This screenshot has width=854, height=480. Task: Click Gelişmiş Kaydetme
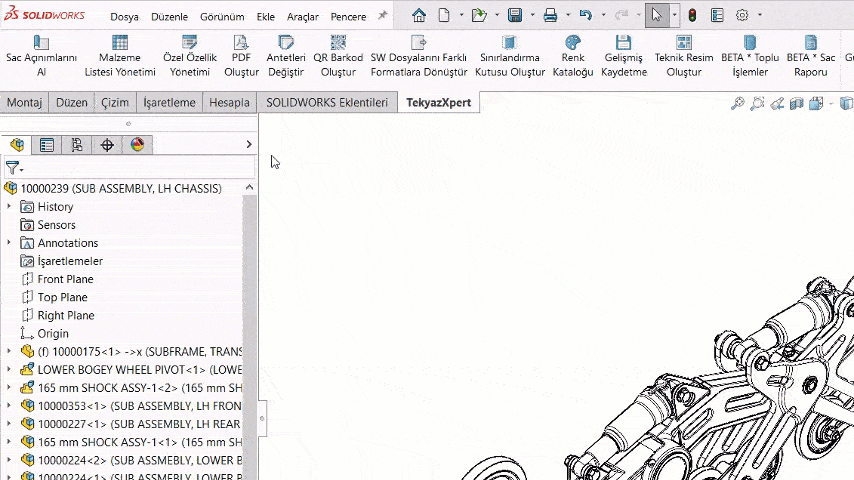(624, 56)
